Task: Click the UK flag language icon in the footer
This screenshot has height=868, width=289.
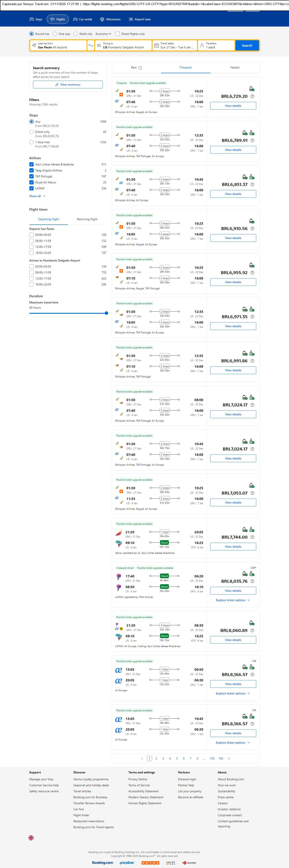Action: coord(31,837)
